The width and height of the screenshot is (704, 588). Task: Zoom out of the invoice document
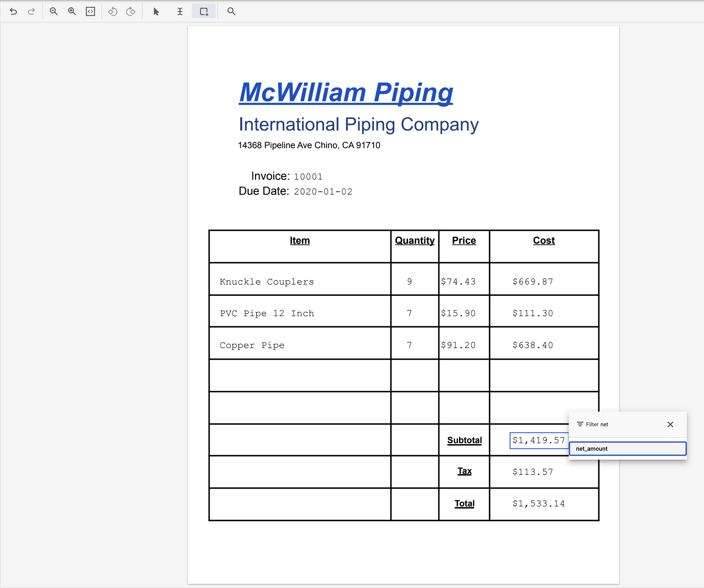click(54, 11)
